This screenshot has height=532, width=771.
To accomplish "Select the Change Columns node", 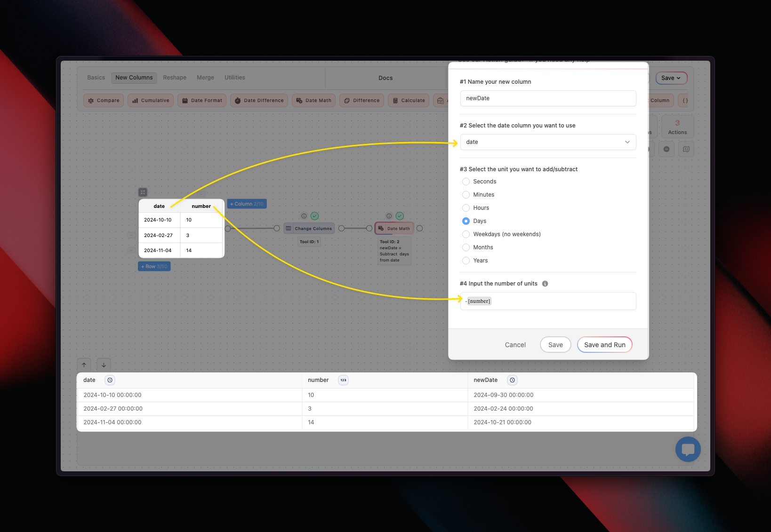I will coord(309,228).
